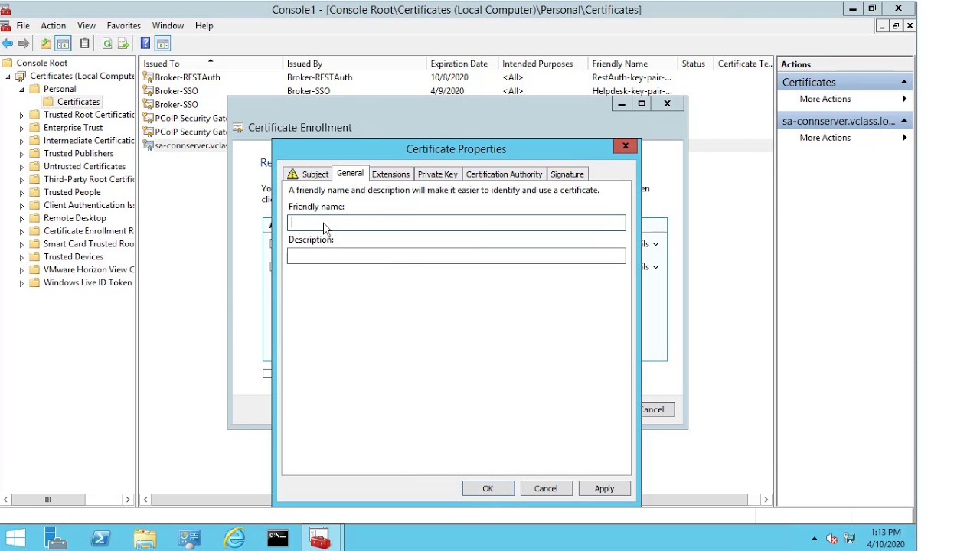The width and height of the screenshot is (980, 551).
Task: Open PowerShell from the taskbar
Action: 100,539
